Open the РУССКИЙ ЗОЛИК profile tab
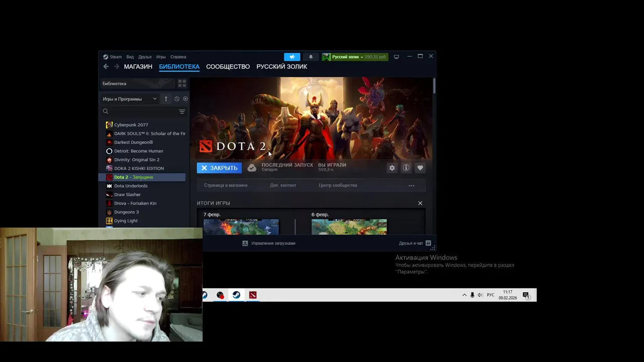This screenshot has height=362, width=644. 282,66
